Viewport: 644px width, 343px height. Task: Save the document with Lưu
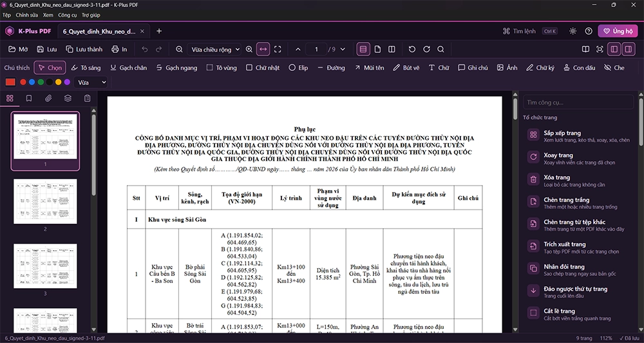click(47, 50)
